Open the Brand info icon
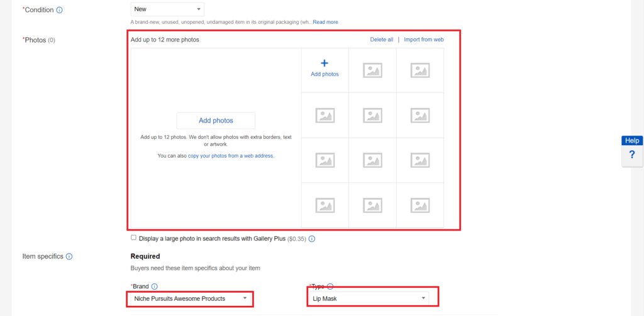This screenshot has height=316, width=644. click(x=155, y=286)
